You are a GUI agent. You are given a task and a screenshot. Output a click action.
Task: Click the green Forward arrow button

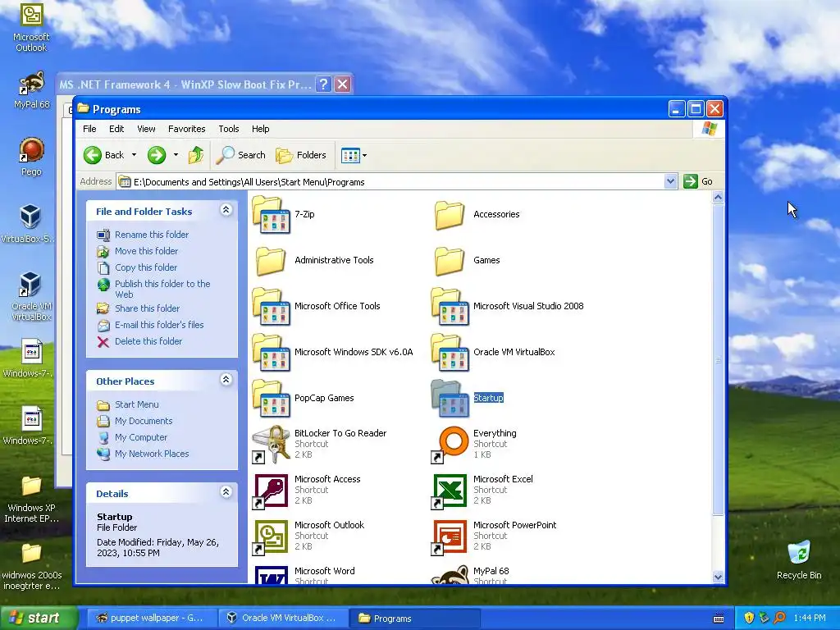pos(157,155)
